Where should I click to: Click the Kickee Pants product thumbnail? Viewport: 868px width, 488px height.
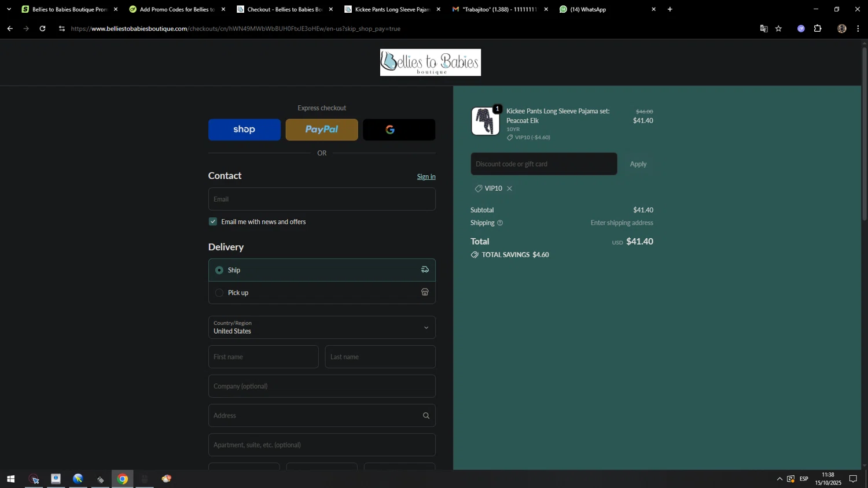[x=485, y=121]
